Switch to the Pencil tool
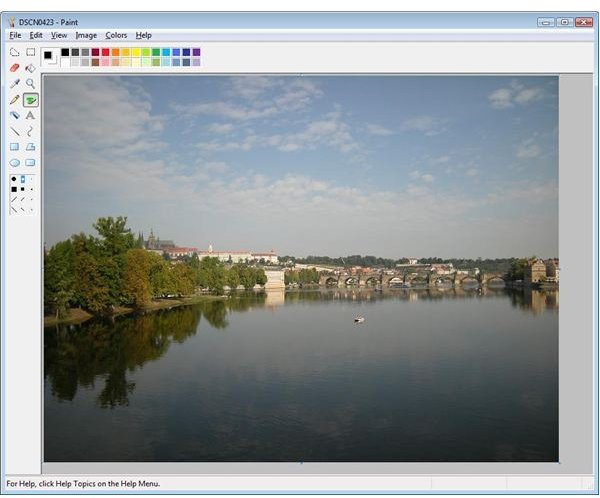This screenshot has width=600, height=498. click(15, 100)
